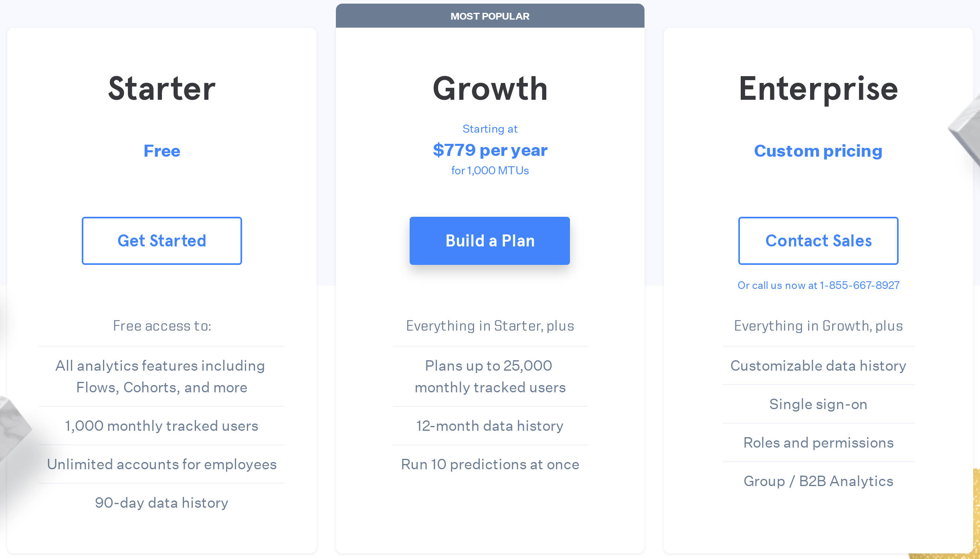Screen dimensions: 980x559
Task: Click the phone number 1-855-667-8927 link
Action: coord(859,285)
